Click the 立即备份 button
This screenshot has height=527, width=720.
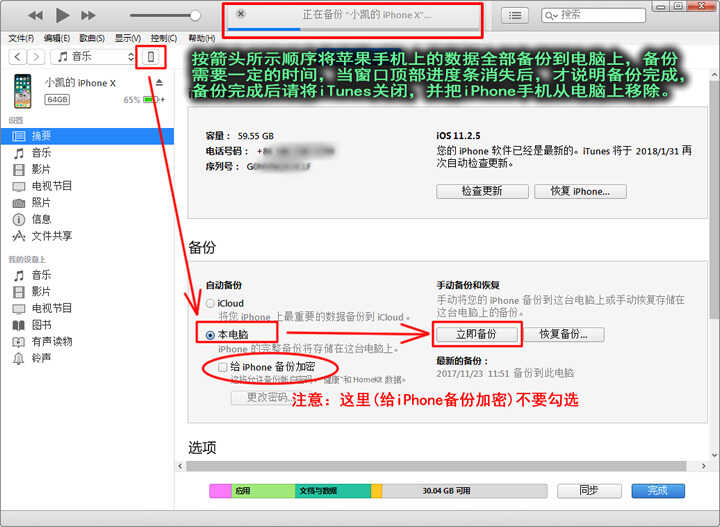click(476, 334)
